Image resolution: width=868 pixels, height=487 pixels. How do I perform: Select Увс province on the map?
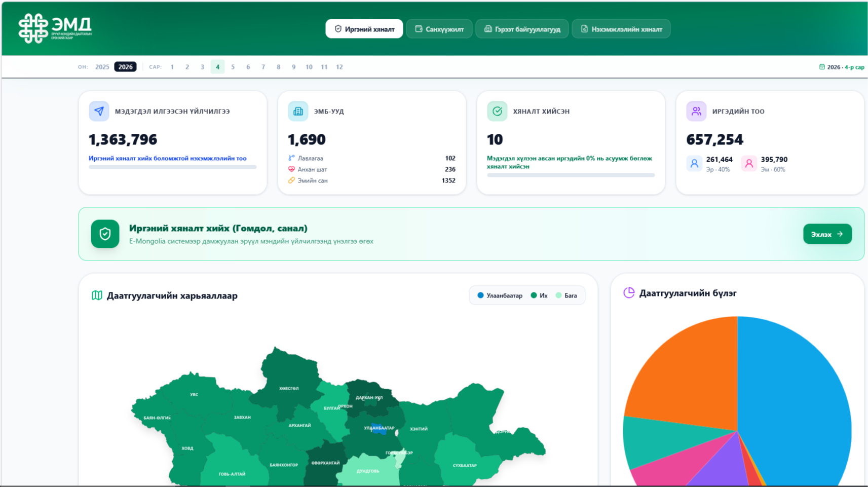pos(194,394)
